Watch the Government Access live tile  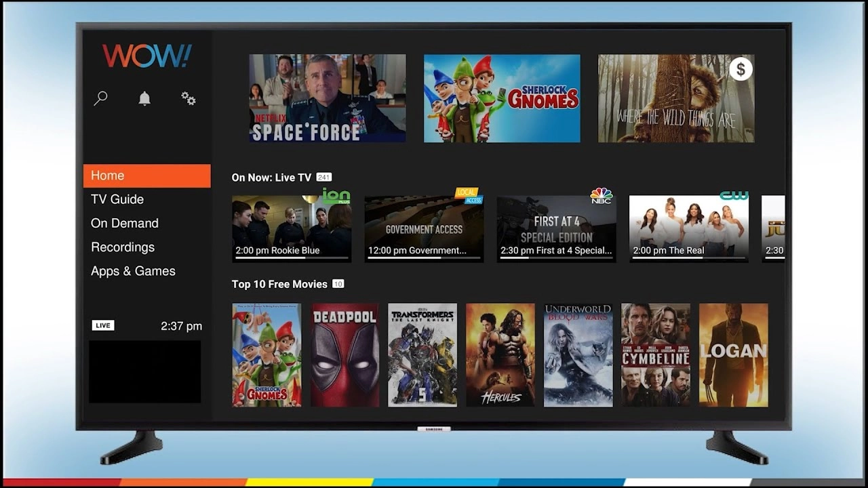click(x=424, y=228)
